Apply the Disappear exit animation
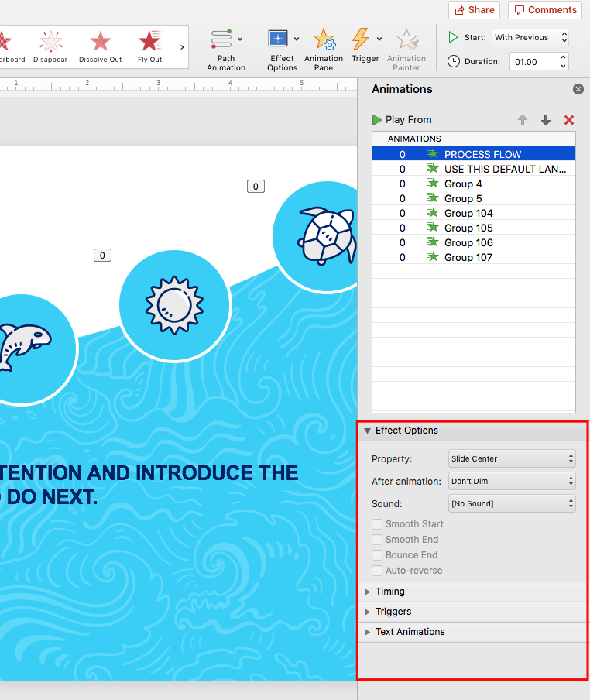 click(x=50, y=46)
